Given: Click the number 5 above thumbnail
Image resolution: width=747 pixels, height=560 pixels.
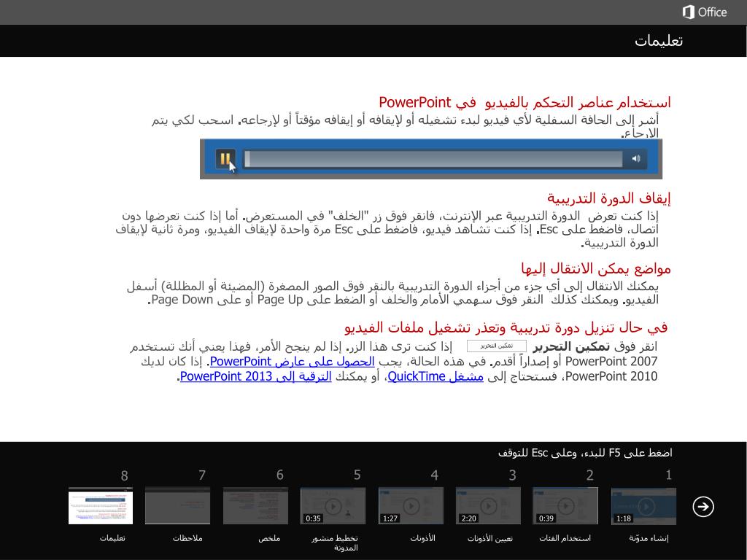Looking at the screenshot, I should pyautogui.click(x=357, y=475).
